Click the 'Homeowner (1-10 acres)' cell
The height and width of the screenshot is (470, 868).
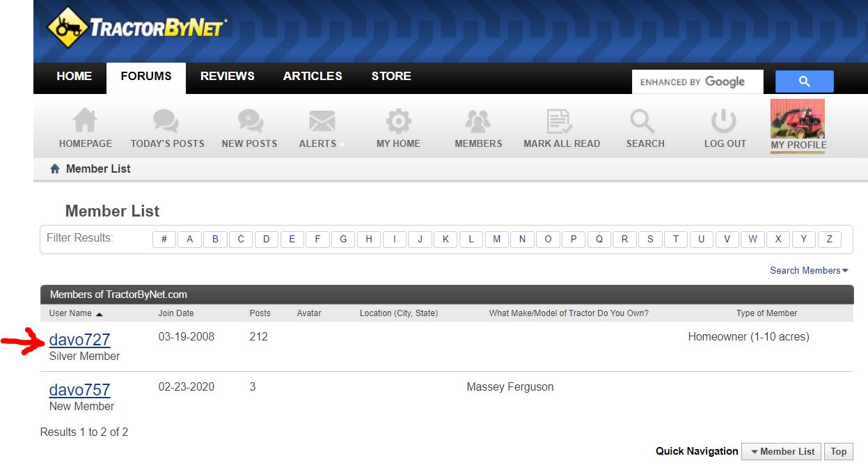click(748, 336)
